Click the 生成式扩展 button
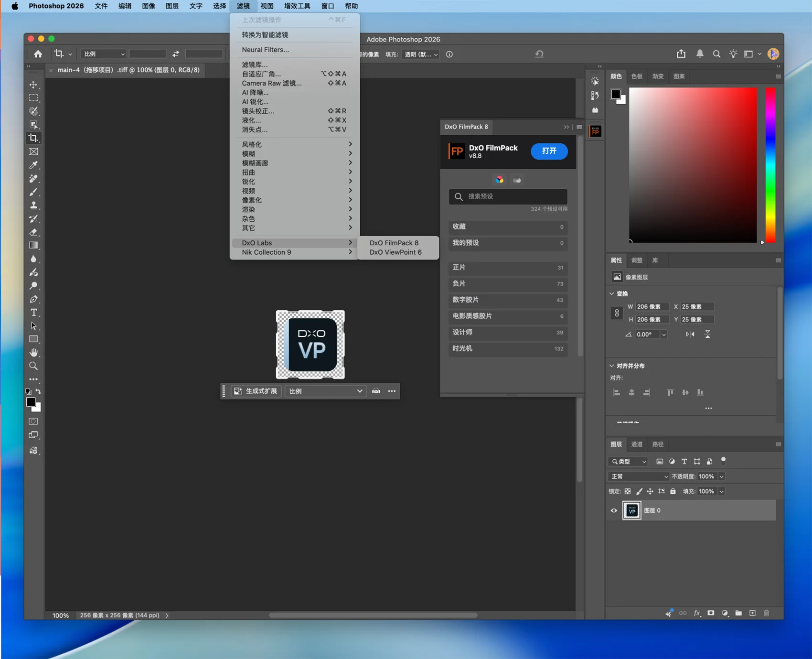 point(256,391)
